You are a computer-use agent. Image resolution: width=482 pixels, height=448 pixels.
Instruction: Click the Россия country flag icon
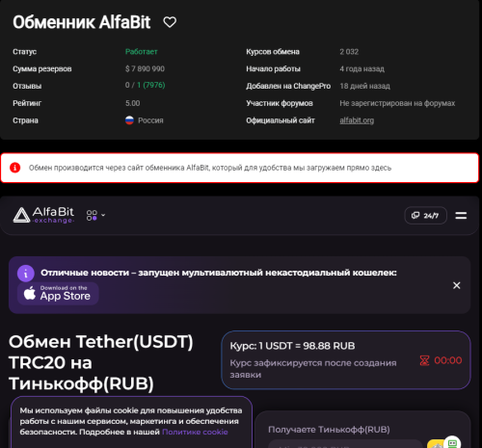coord(129,120)
